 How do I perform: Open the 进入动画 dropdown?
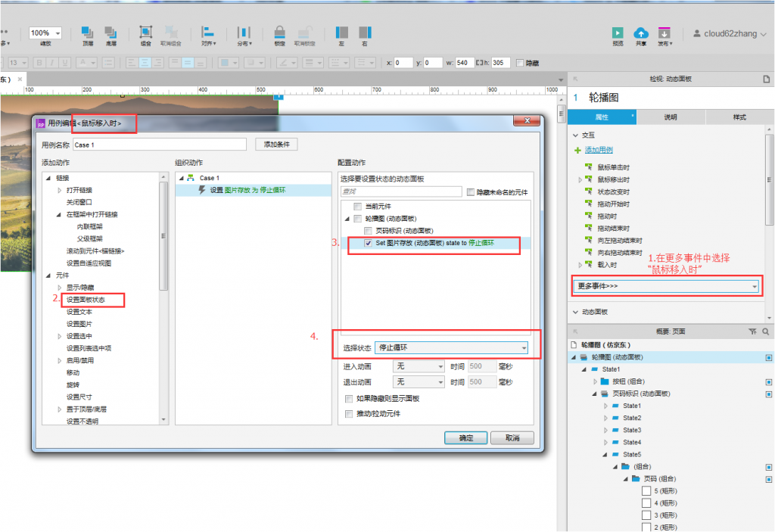(x=419, y=366)
